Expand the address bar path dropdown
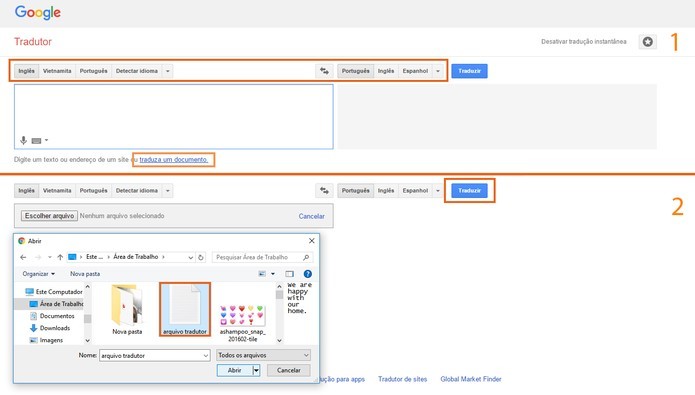 click(191, 257)
